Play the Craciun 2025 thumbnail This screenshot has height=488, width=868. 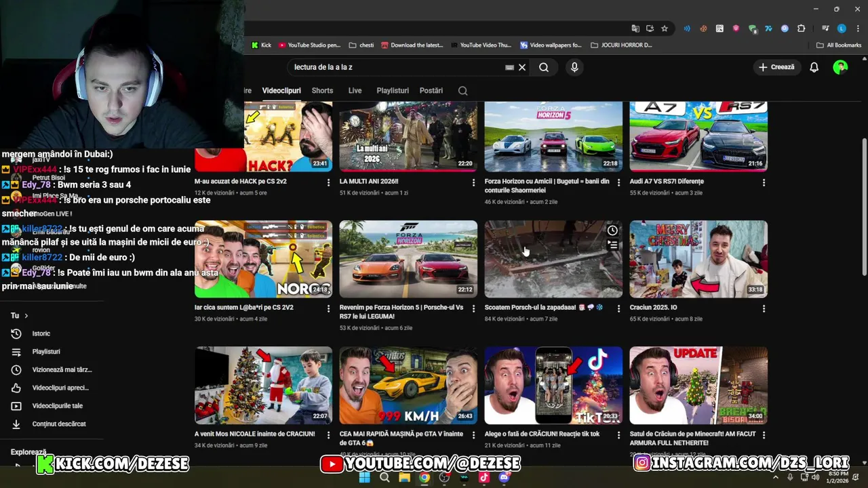point(698,259)
